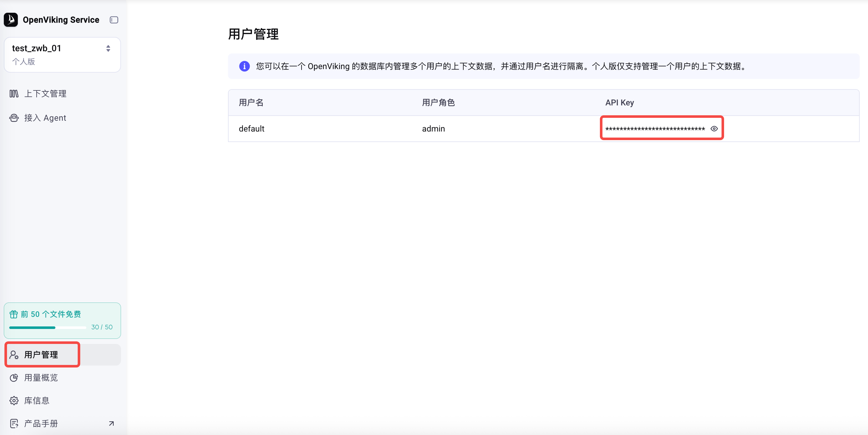Click the default username cell
This screenshot has height=435, width=868.
[x=251, y=129]
